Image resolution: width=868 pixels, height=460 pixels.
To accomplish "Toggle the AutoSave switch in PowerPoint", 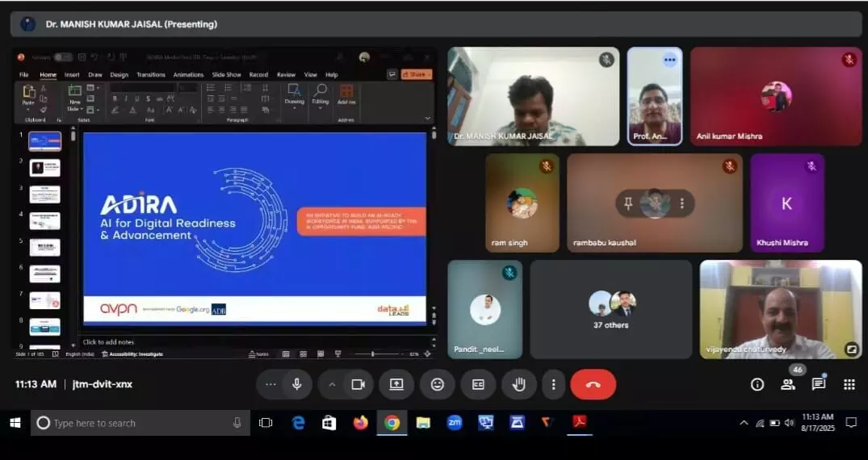I will click(62, 57).
